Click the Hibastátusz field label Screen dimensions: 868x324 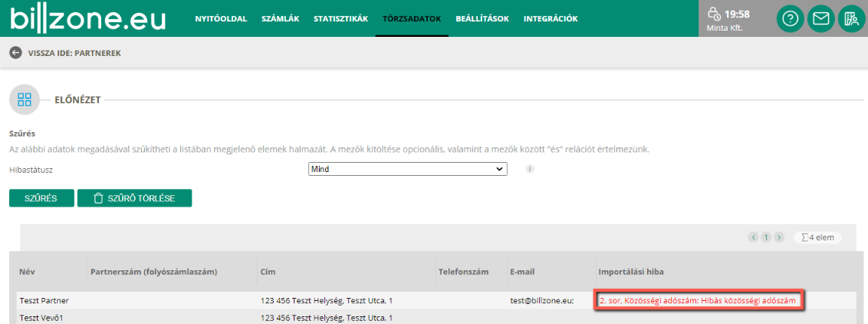click(31, 170)
